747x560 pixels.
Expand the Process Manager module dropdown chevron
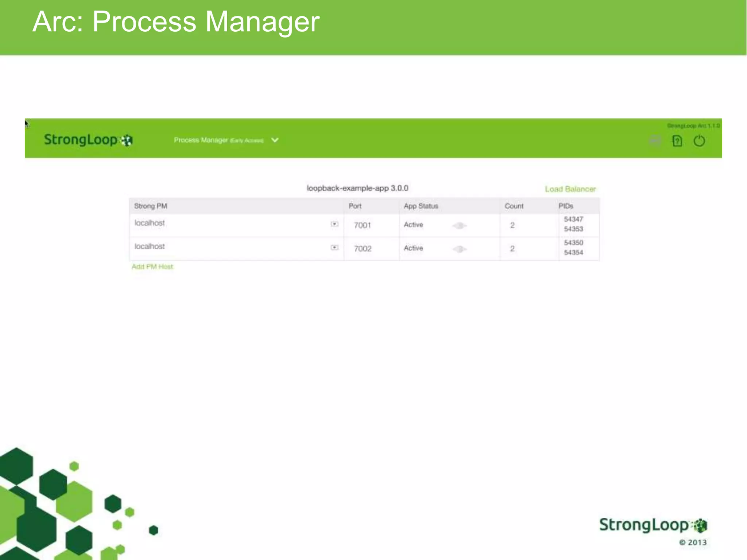(275, 140)
